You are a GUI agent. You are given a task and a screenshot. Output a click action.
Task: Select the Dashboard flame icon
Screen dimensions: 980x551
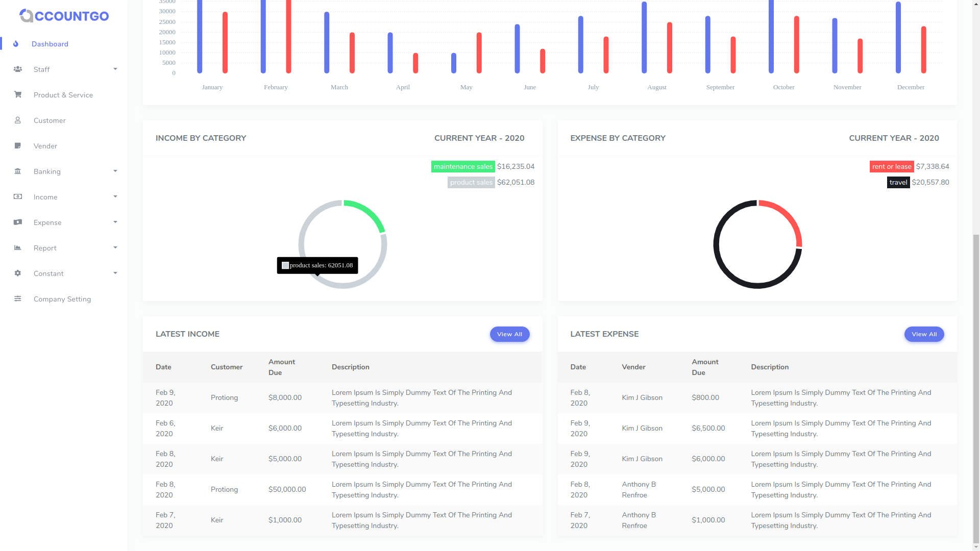point(17,44)
